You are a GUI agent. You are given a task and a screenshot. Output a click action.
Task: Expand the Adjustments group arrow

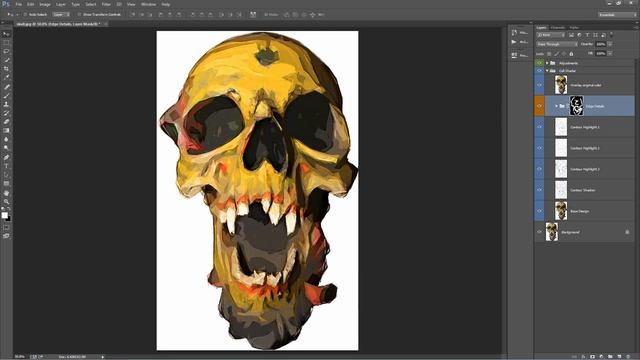coord(547,63)
